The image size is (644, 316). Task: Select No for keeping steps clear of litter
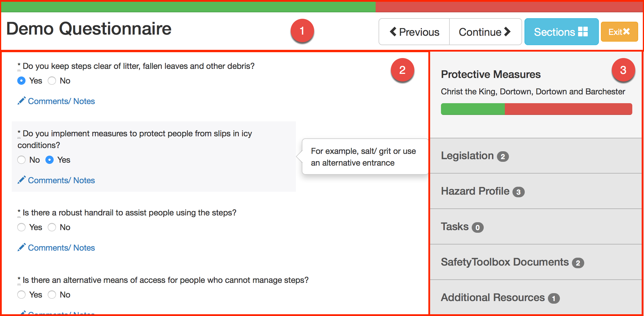52,81
